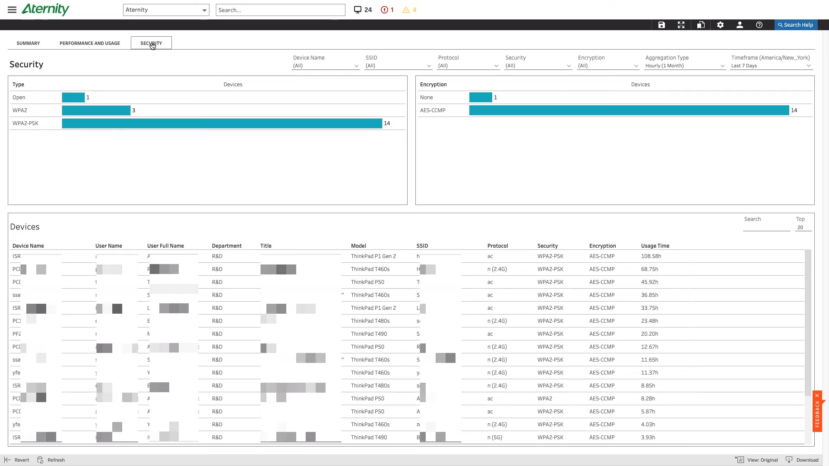Switch to the Performance and Usage tab

89,43
